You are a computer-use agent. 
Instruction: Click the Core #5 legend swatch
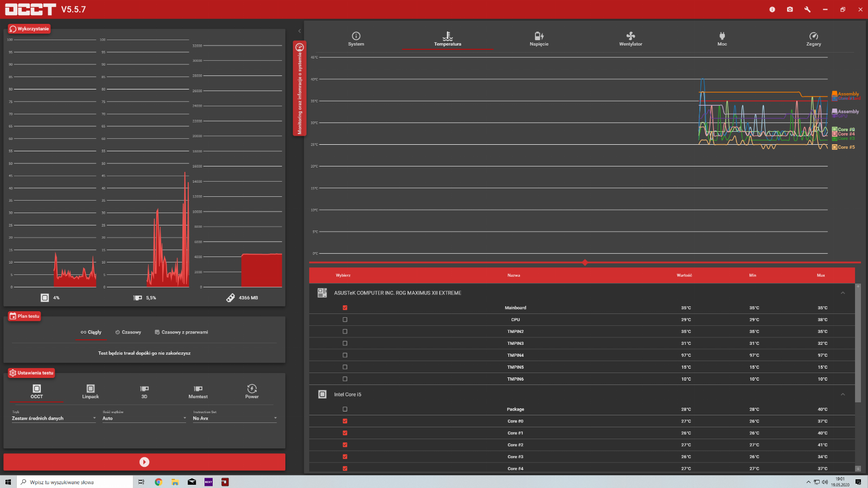[834, 147]
